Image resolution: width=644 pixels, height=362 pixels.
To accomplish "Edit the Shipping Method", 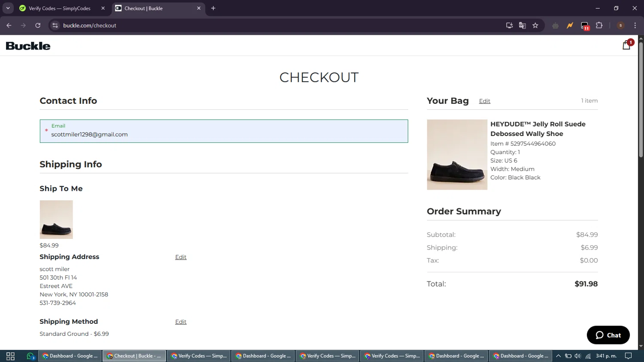I will point(181,322).
